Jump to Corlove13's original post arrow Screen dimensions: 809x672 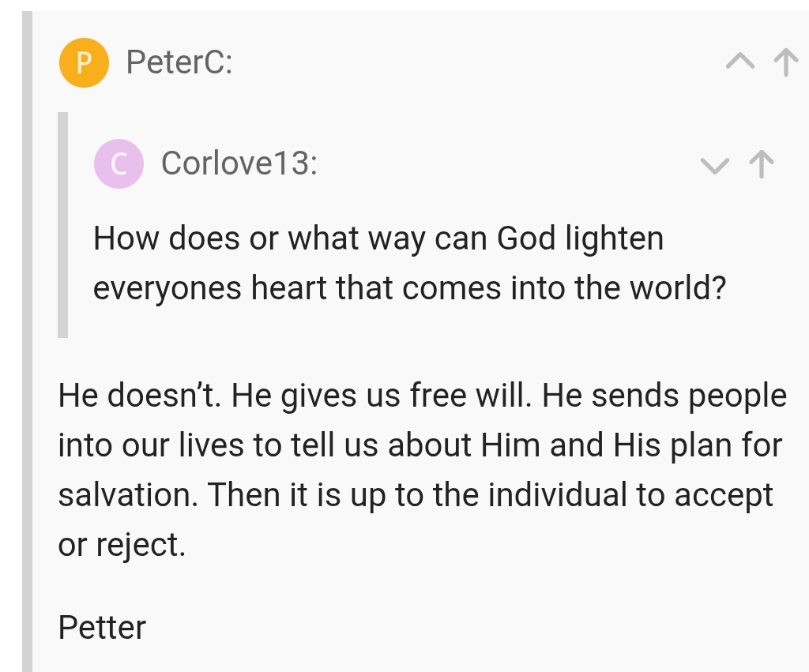pos(761,164)
